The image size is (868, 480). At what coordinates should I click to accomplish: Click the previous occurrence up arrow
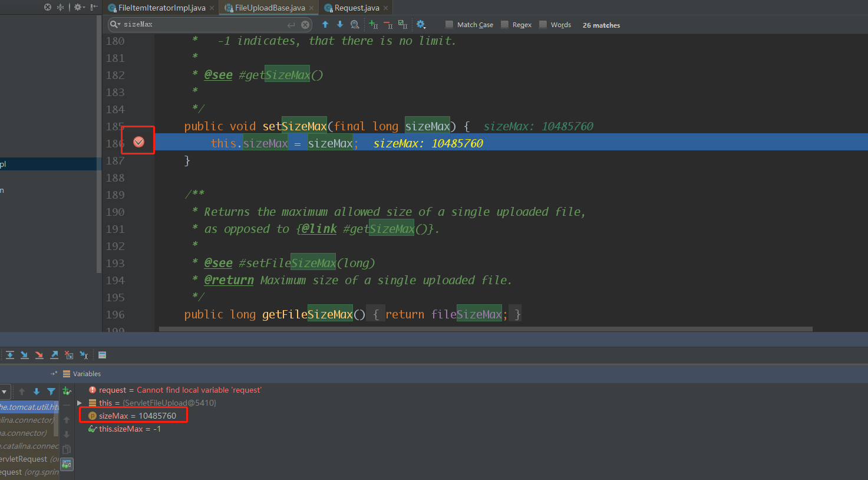point(325,24)
